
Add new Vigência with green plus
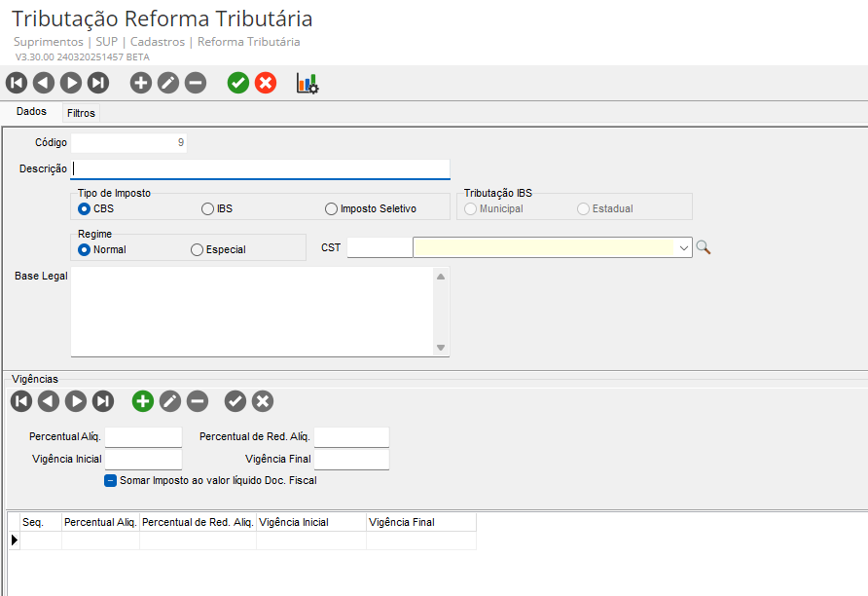pyautogui.click(x=143, y=400)
